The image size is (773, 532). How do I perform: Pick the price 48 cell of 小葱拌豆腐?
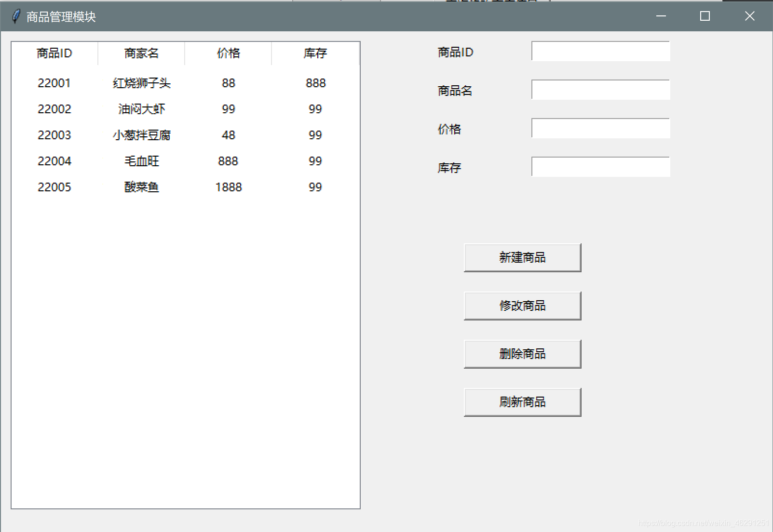(x=229, y=135)
